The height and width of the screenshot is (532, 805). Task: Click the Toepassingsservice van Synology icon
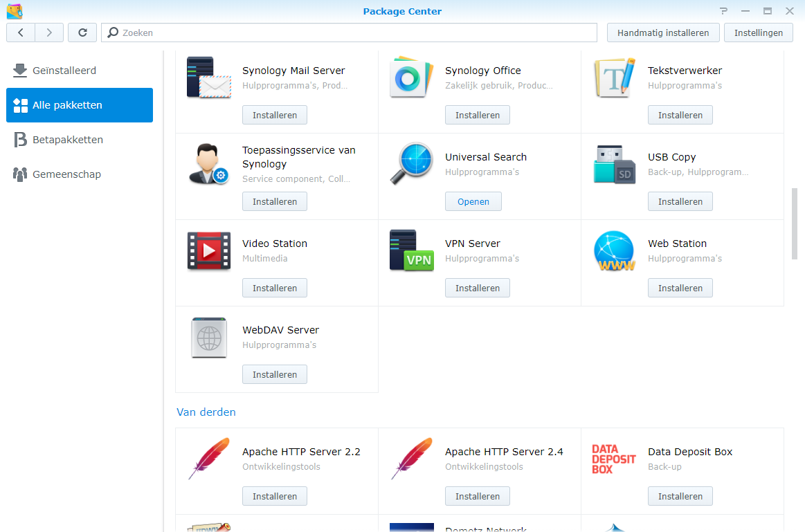click(x=209, y=164)
